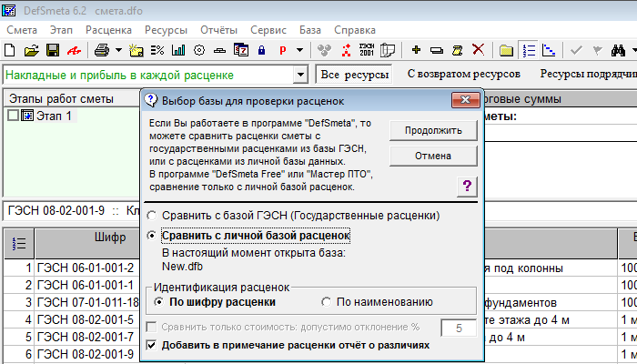
Task: Select 'Сравнить с базой ГЭСН' radio option
Action: tap(151, 216)
